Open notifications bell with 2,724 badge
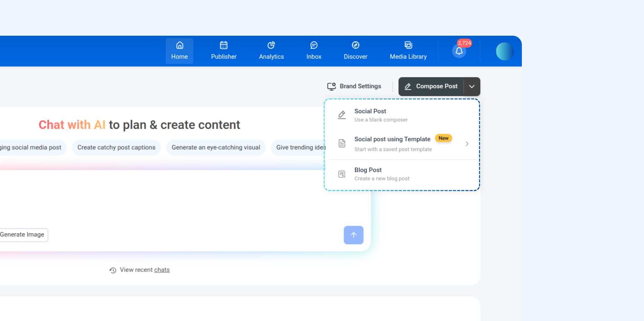Viewport: 644px width, 321px height. coord(459,51)
